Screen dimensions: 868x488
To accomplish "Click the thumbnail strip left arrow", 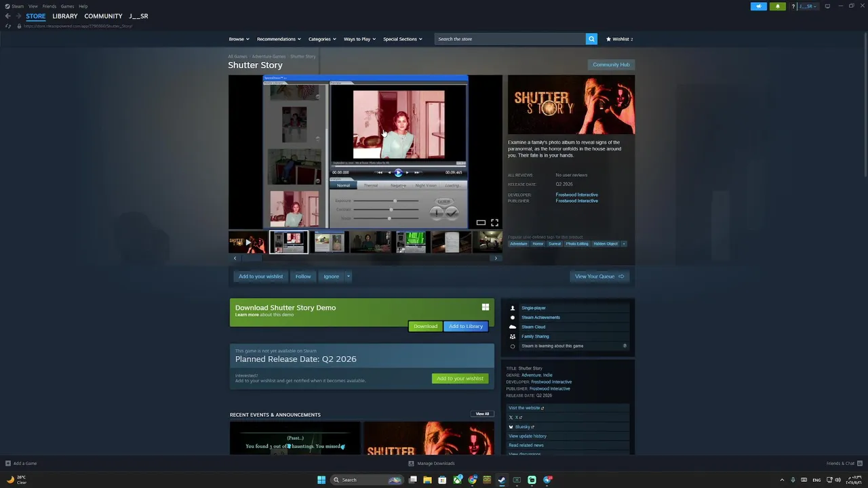I will pos(235,258).
